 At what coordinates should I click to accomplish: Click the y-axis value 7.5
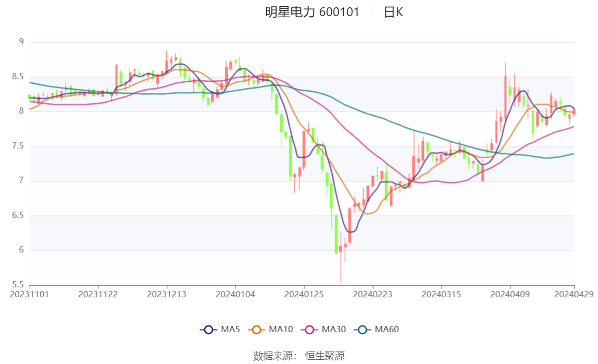point(18,146)
